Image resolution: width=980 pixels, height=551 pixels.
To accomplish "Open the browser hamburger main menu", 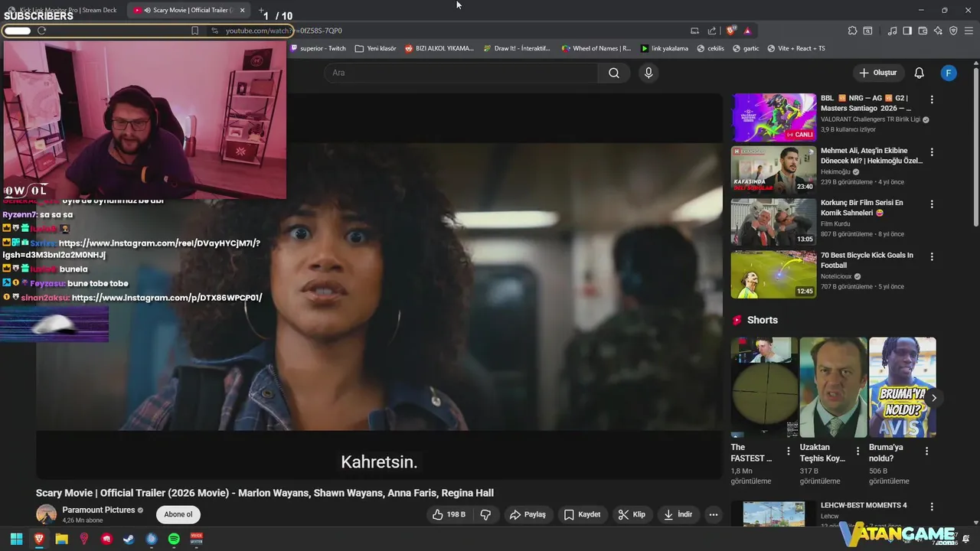I will [969, 31].
